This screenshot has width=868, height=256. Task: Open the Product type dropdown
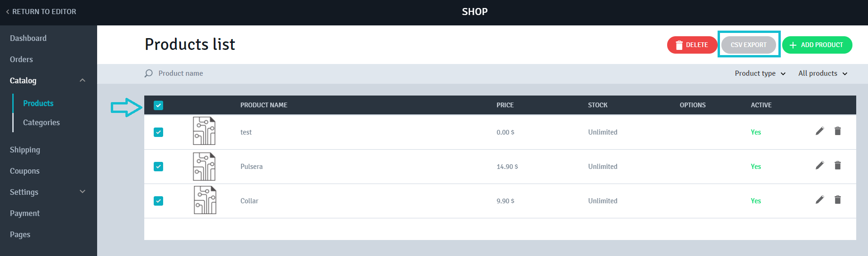(x=760, y=73)
